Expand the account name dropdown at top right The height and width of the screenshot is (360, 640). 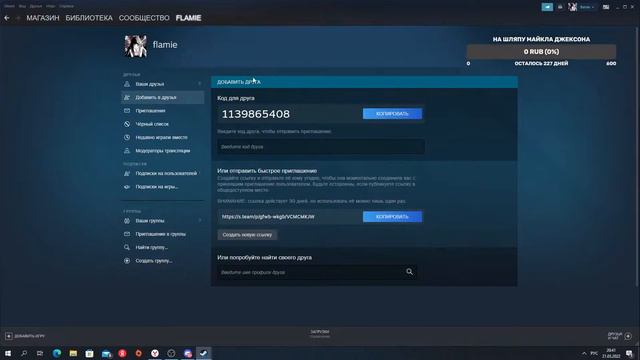[587, 7]
